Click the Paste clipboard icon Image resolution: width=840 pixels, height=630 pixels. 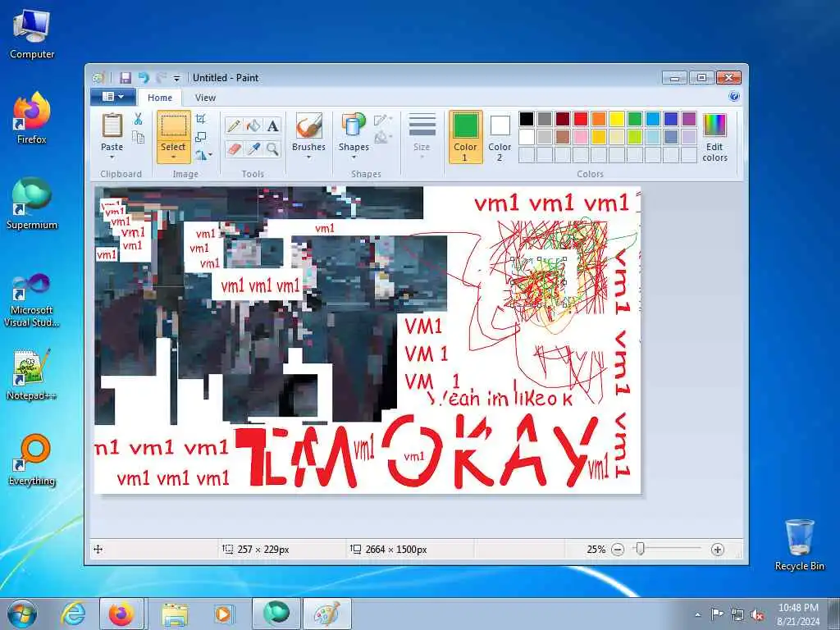[x=112, y=126]
